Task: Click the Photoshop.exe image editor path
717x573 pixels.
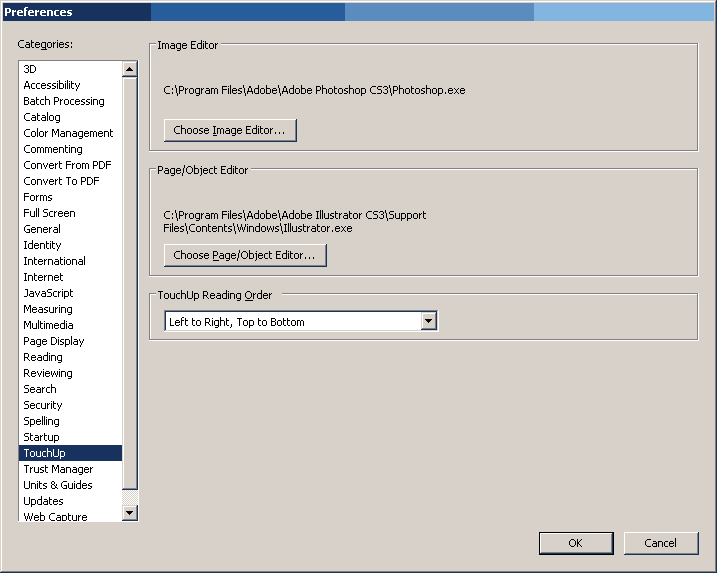Action: [x=314, y=90]
